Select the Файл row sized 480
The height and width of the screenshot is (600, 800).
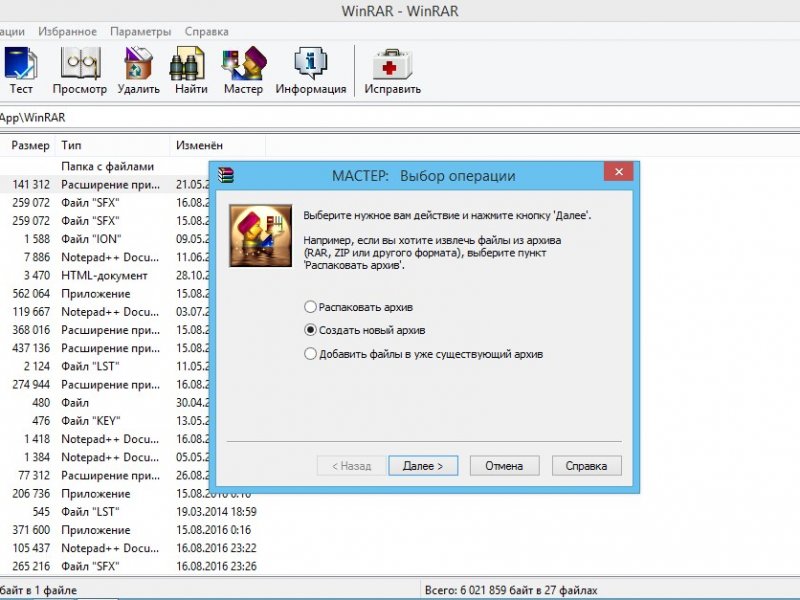105,403
